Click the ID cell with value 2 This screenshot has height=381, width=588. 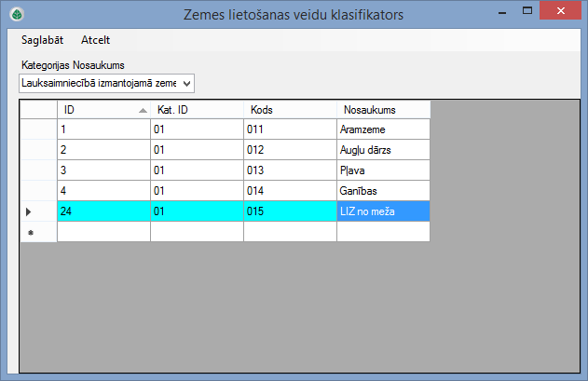pos(103,150)
